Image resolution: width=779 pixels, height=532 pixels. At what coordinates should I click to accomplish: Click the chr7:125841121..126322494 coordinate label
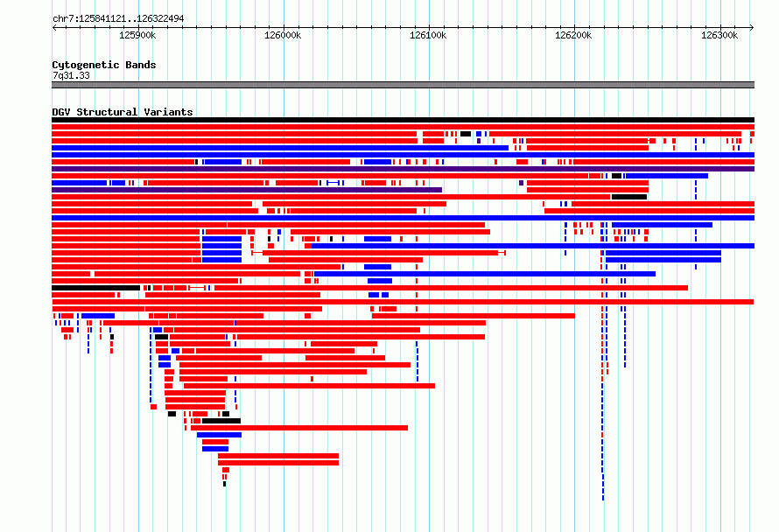pyautogui.click(x=118, y=18)
